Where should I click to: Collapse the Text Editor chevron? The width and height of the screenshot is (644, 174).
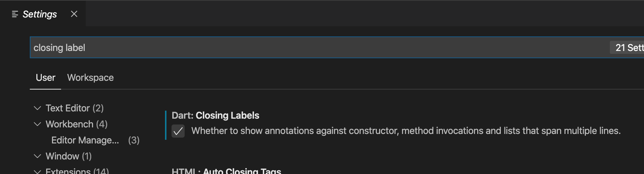tap(37, 108)
